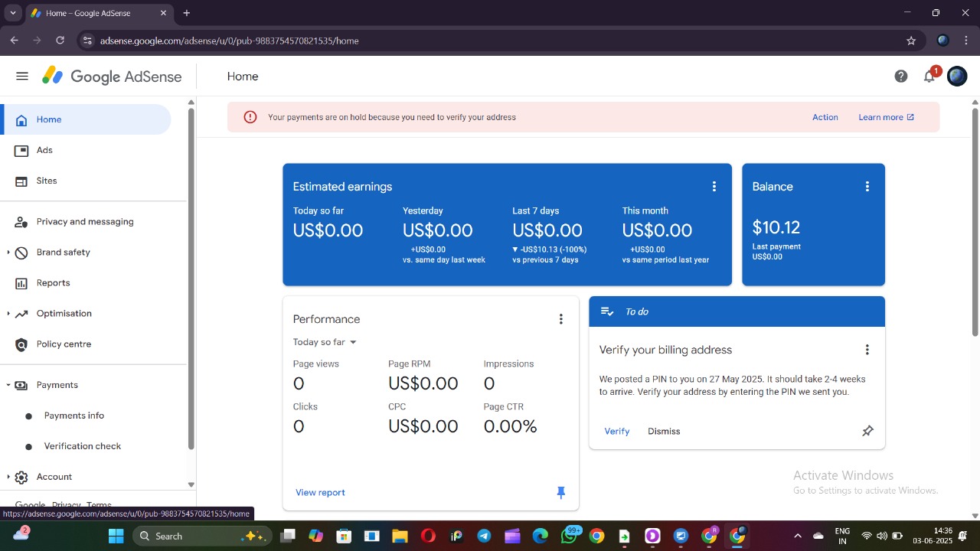The width and height of the screenshot is (980, 551).
Task: Click the sidebar scroll down arrow
Action: [x=191, y=484]
